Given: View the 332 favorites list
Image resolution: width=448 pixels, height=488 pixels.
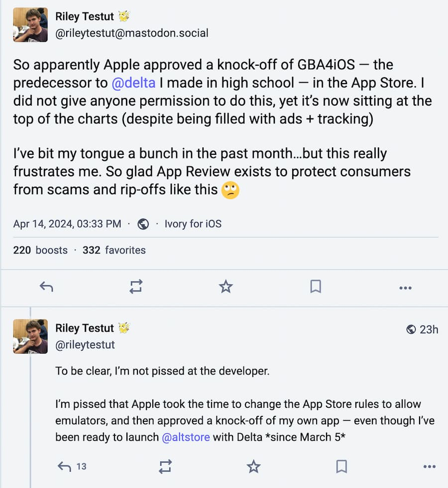Looking at the screenshot, I should pos(114,250).
